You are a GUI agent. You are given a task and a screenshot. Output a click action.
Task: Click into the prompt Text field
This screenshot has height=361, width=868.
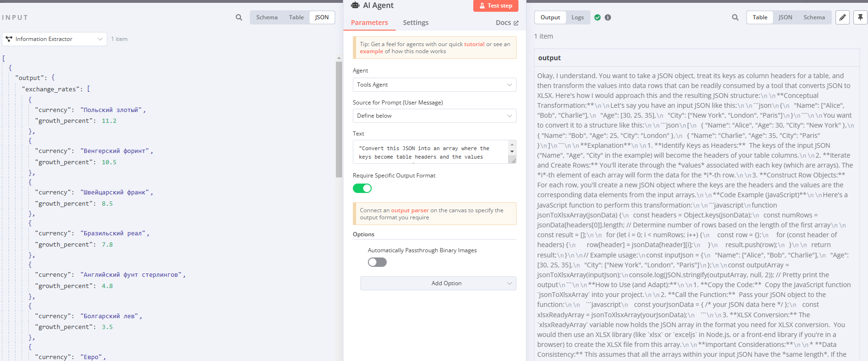coord(430,152)
